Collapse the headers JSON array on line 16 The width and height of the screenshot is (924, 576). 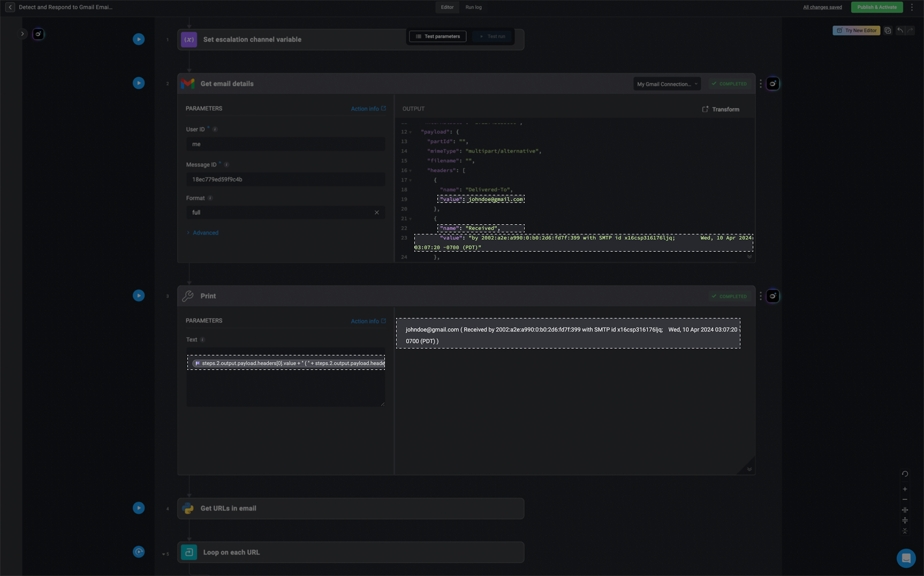coord(411,171)
